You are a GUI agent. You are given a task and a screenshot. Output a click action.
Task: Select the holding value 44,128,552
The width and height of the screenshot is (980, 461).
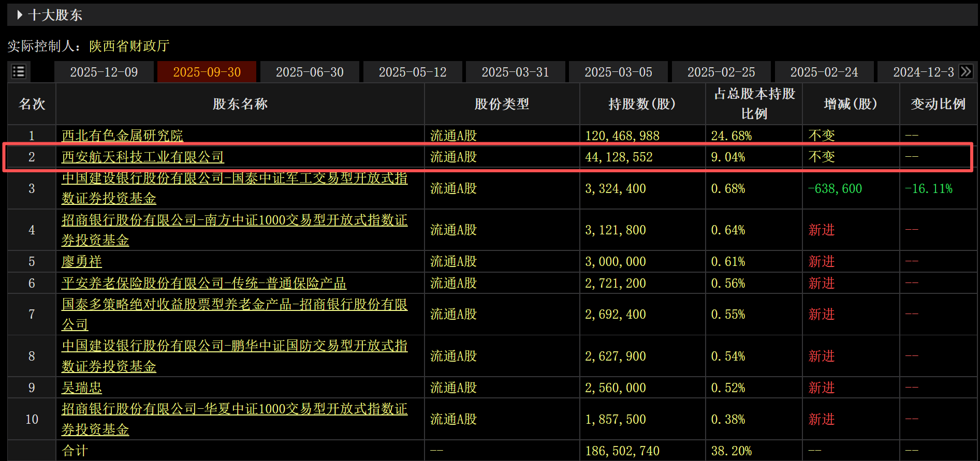point(619,157)
